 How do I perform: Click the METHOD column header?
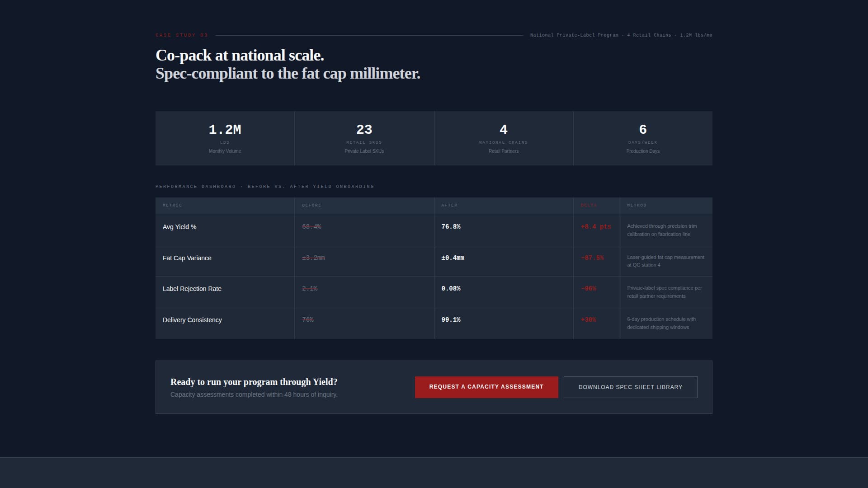pos(637,205)
